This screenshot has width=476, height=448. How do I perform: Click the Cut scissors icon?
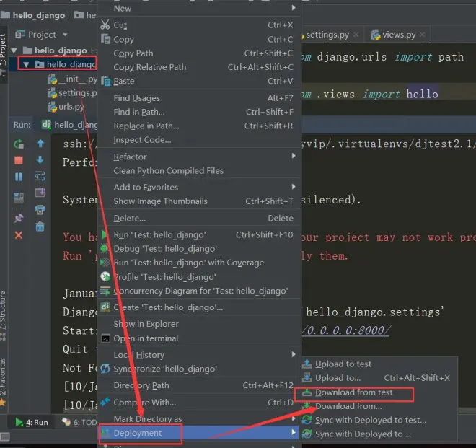click(x=105, y=25)
